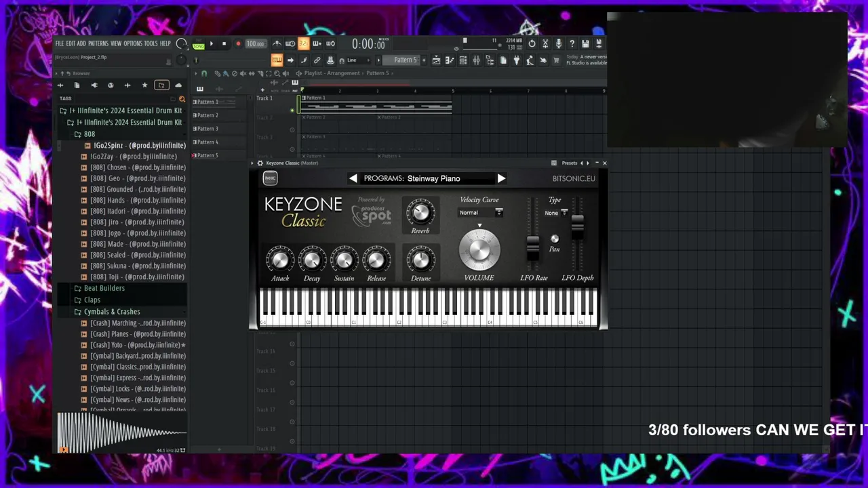Viewport: 868px width, 488px height.
Task: Click the stop button in the transport
Action: 224,43
